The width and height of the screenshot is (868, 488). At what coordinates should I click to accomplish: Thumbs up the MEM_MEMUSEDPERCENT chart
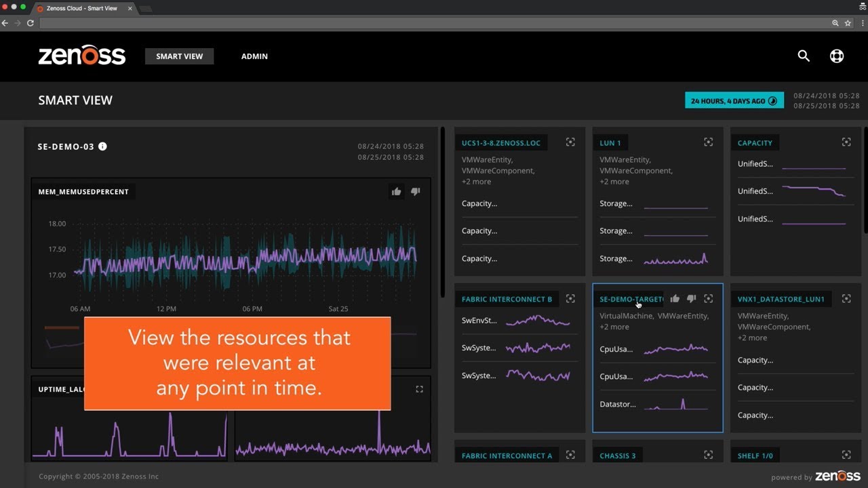click(x=396, y=192)
